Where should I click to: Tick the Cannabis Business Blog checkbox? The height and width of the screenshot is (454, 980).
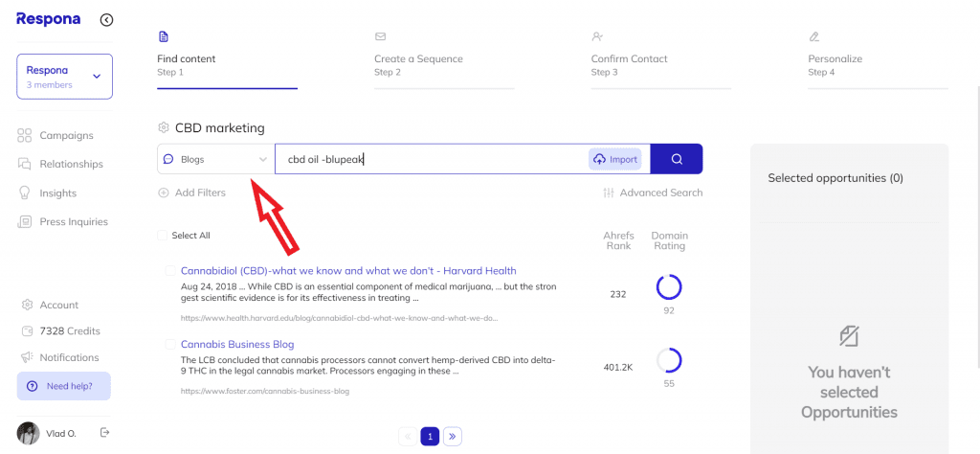[170, 344]
